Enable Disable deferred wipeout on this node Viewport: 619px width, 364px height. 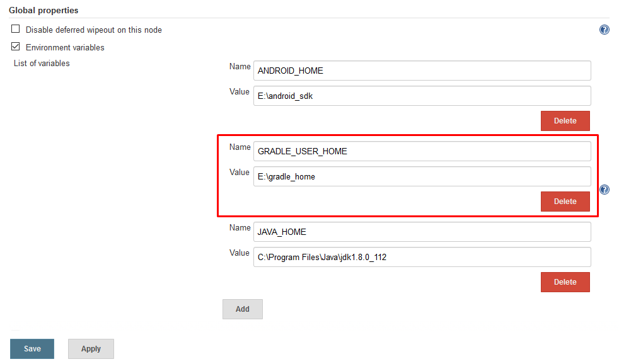(14, 28)
